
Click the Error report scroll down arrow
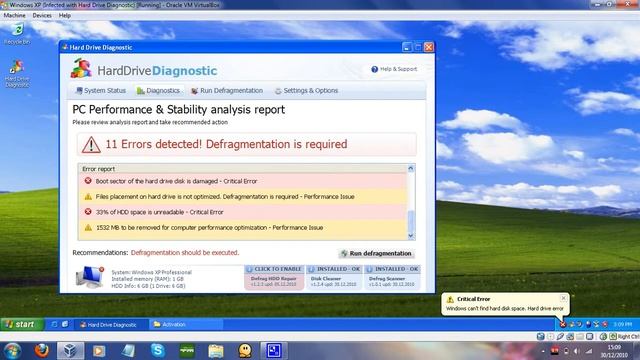click(411, 236)
